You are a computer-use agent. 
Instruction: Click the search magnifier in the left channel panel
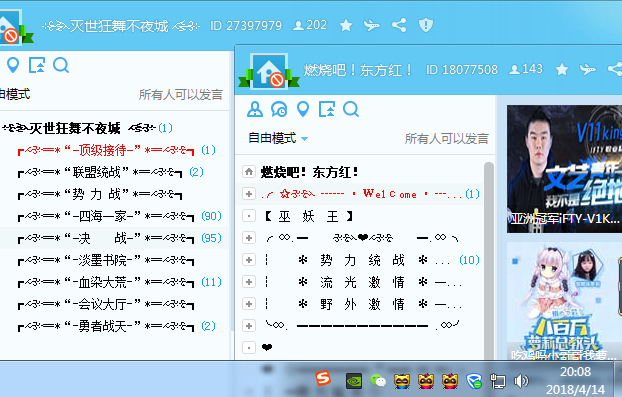click(61, 65)
